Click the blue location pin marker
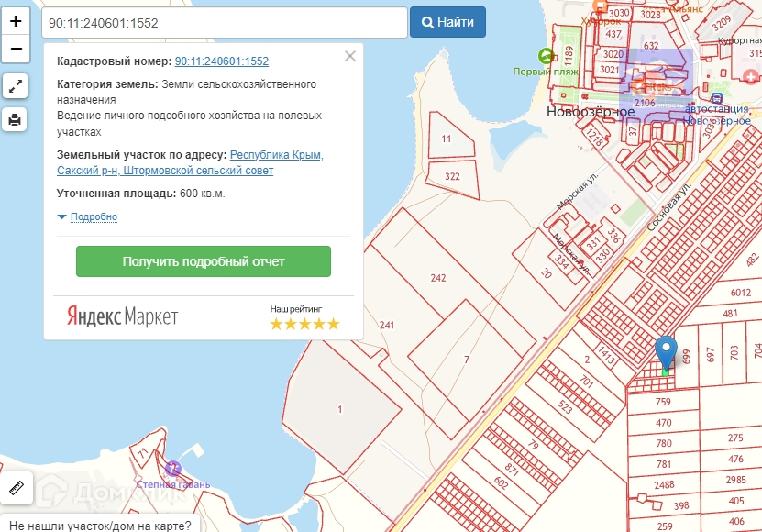Image resolution: width=762 pixels, height=532 pixels. (666, 353)
